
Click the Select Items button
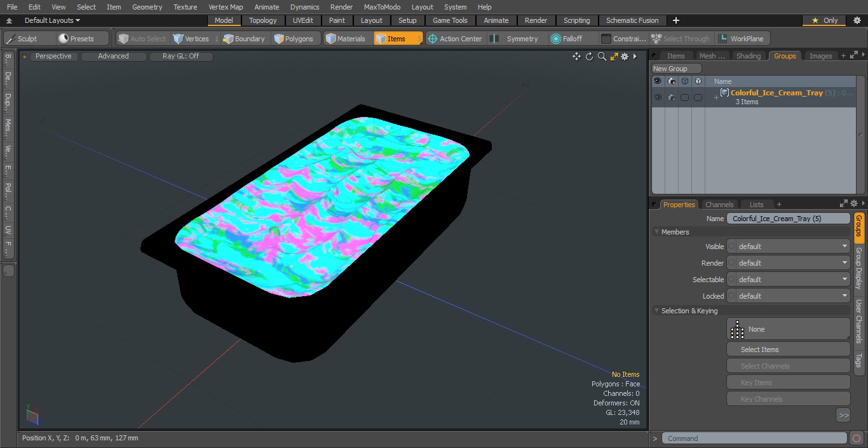788,350
